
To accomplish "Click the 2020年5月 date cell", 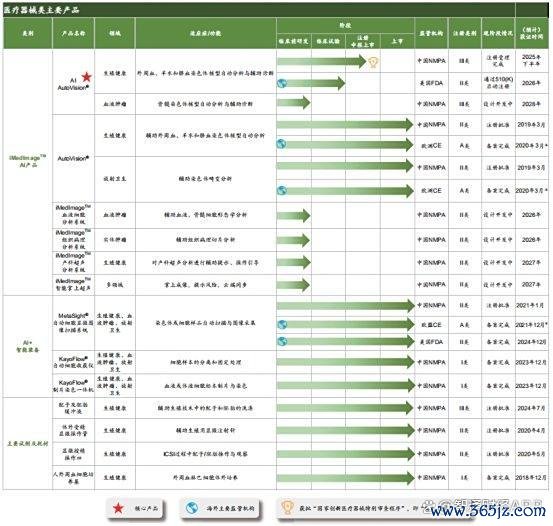I will pos(531,454).
